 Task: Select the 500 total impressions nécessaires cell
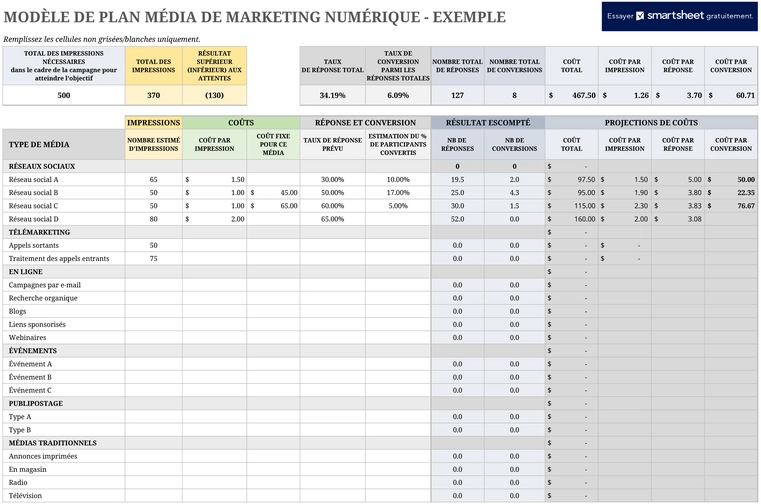[64, 95]
